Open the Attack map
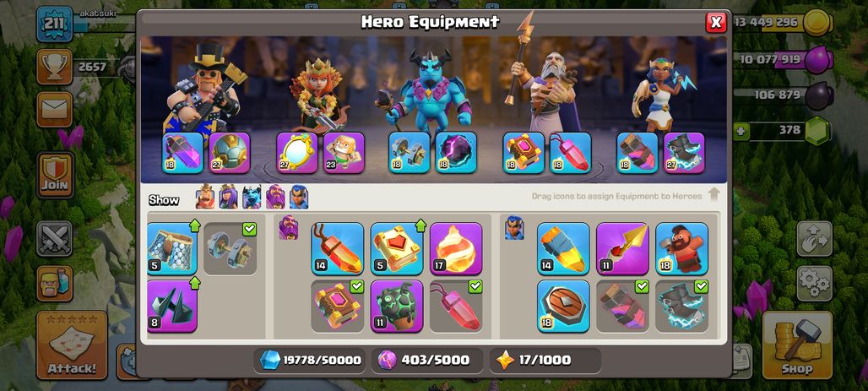This screenshot has height=391, width=868. pos(72,345)
